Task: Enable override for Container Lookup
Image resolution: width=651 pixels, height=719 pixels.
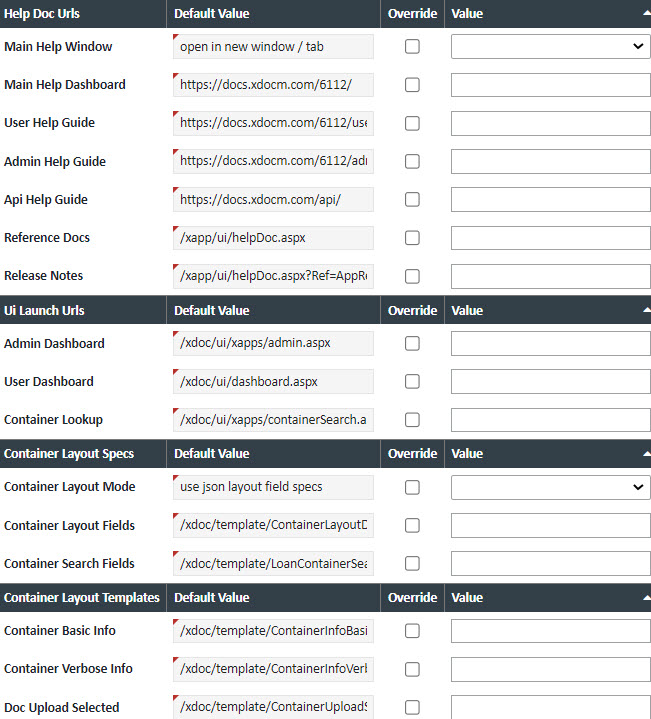Action: click(x=412, y=420)
